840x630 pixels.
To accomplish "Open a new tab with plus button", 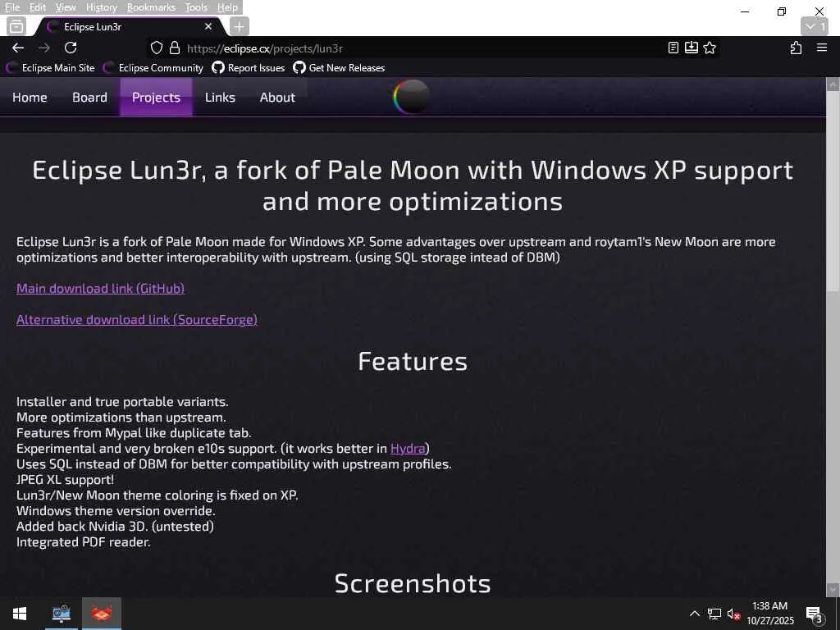I will tap(239, 26).
